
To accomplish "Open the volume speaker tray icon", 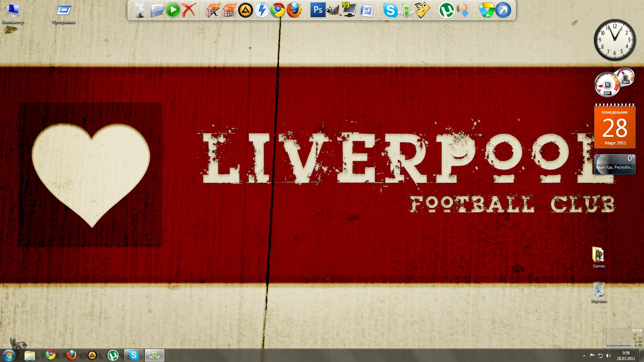I will pyautogui.click(x=608, y=356).
